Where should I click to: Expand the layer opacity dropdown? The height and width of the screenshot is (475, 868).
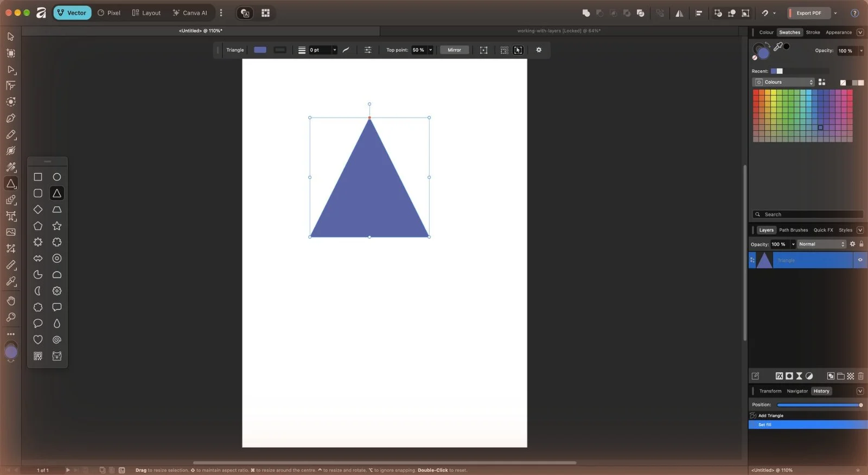click(793, 244)
